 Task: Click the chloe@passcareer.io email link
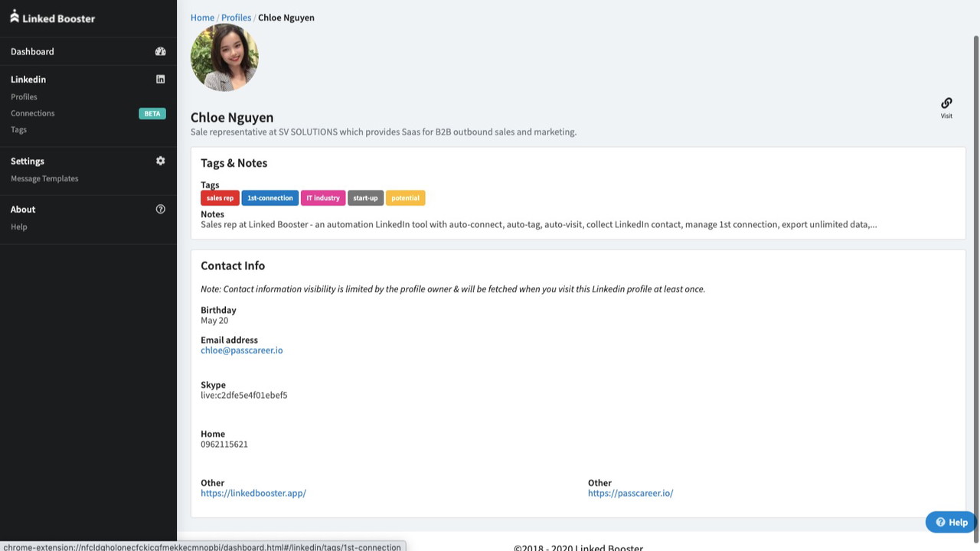point(241,350)
